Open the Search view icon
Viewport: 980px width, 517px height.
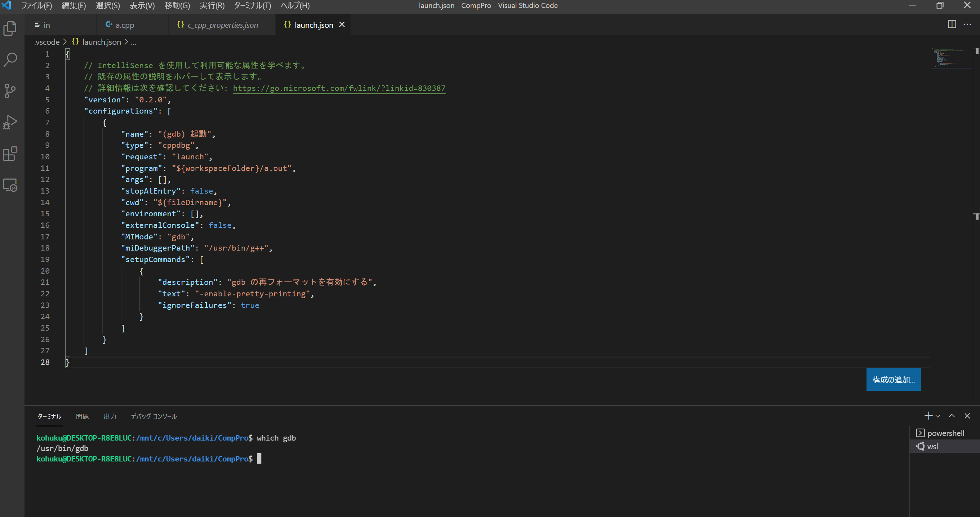point(10,59)
